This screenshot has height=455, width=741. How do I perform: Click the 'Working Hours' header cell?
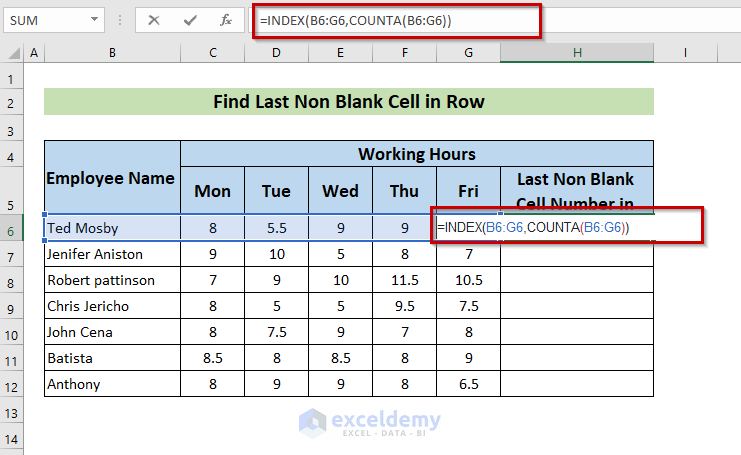click(416, 154)
